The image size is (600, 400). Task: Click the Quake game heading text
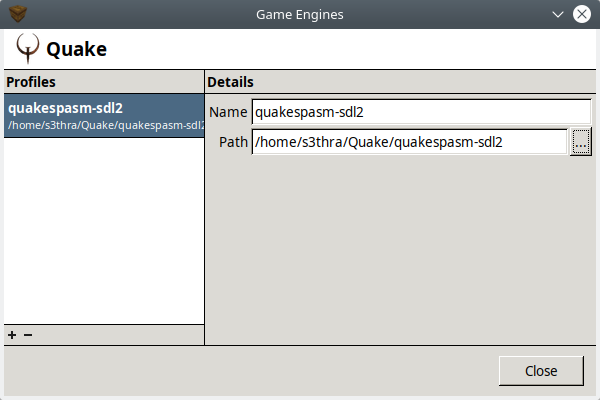coord(77,49)
